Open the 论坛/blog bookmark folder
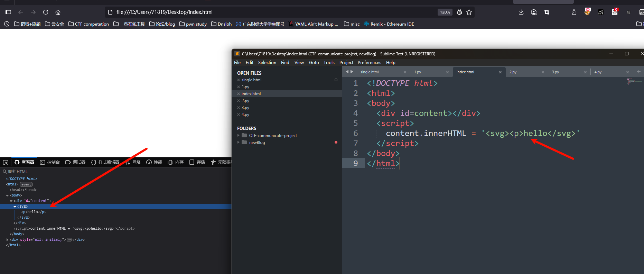The height and width of the screenshot is (274, 644). click(162, 24)
